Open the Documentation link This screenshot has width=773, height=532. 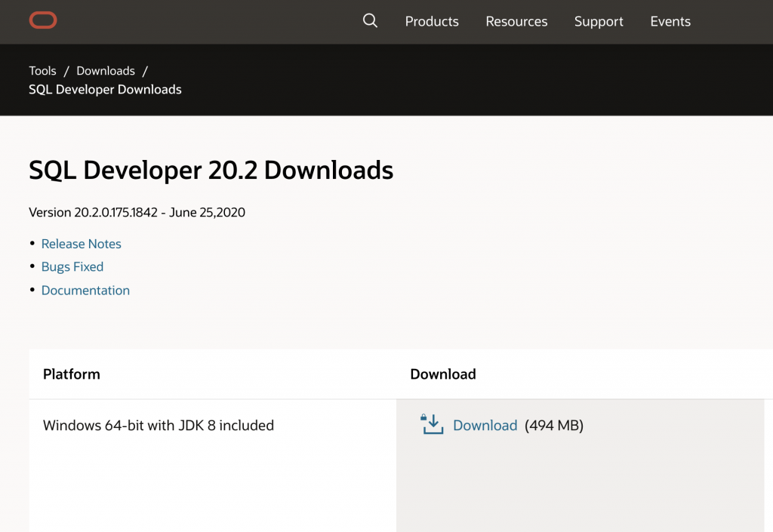85,291
